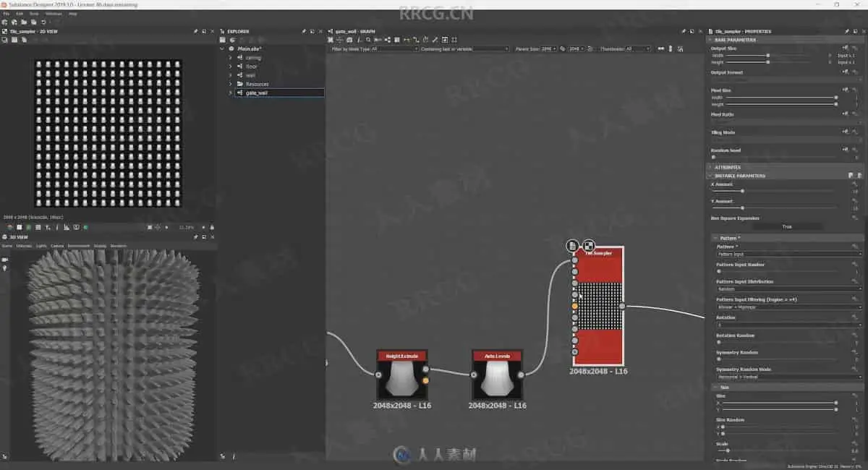
Task: Expand the Attributes section
Action: click(709, 167)
